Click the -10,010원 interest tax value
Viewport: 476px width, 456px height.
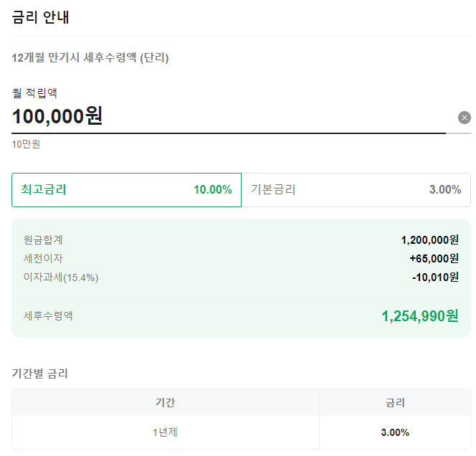[435, 277]
